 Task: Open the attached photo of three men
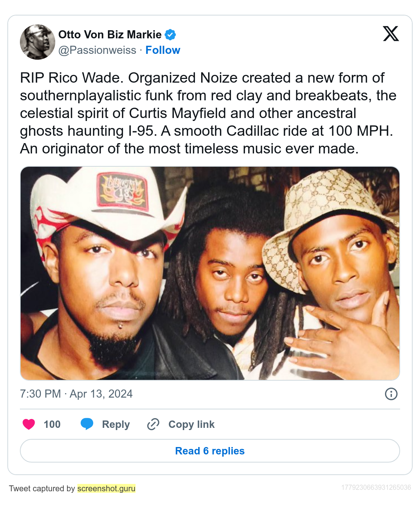pos(210,273)
